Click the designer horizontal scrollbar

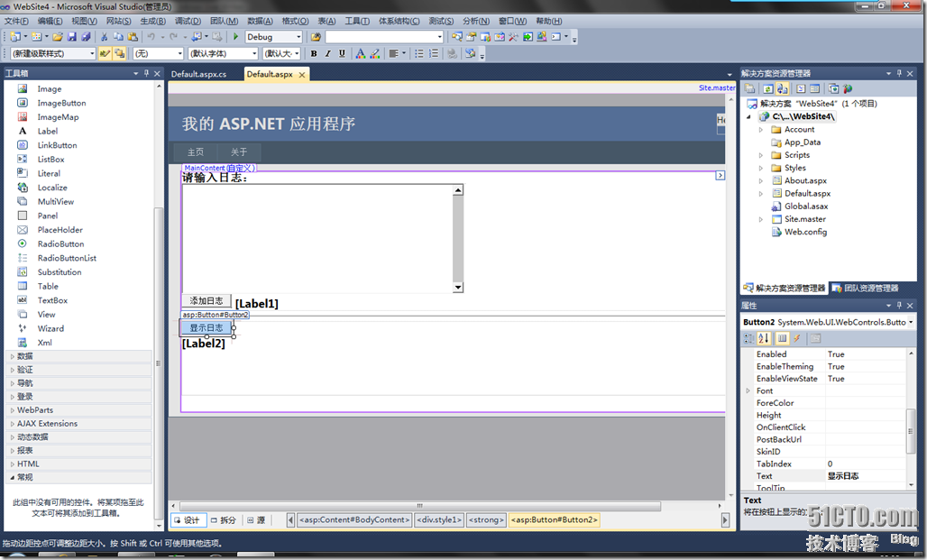tap(419, 506)
